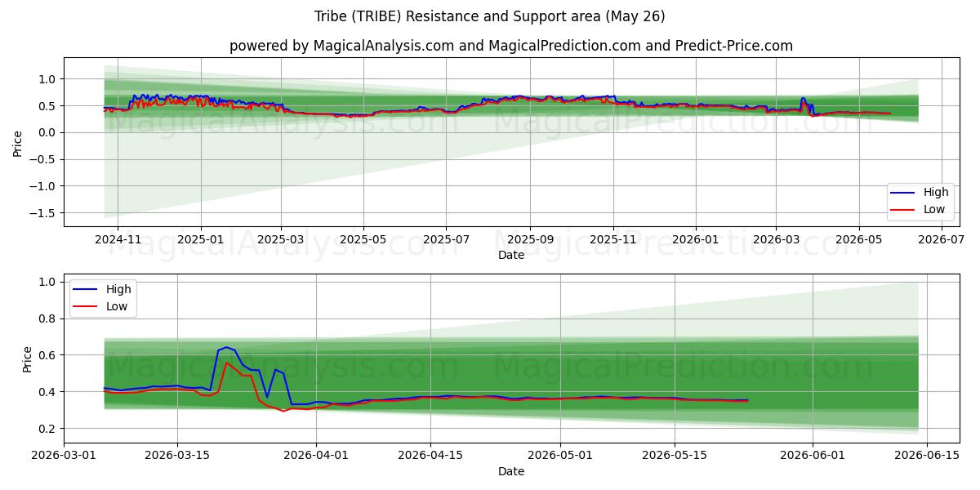Image resolution: width=980 pixels, height=490 pixels.
Task: Click the '2025-09' x-axis label
Action: coord(530,240)
